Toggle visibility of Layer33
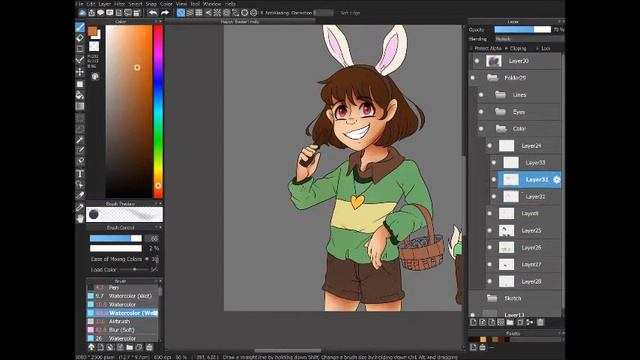Viewport: 640px width, 360px height. pyautogui.click(x=494, y=162)
